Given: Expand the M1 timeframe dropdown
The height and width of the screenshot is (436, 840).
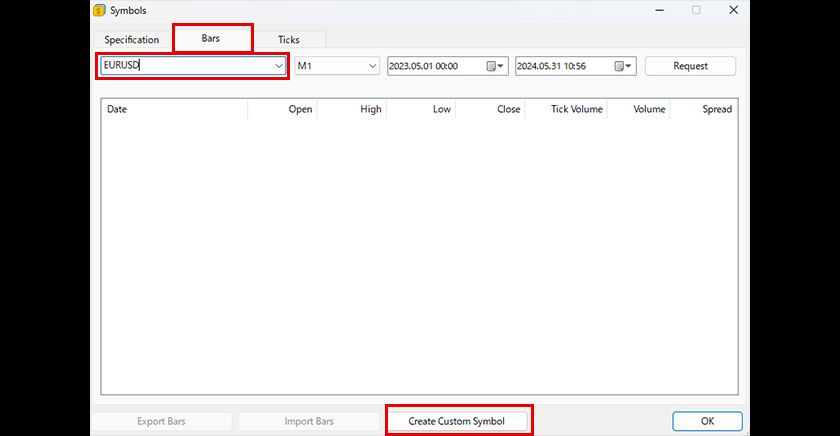Looking at the screenshot, I should click(371, 66).
